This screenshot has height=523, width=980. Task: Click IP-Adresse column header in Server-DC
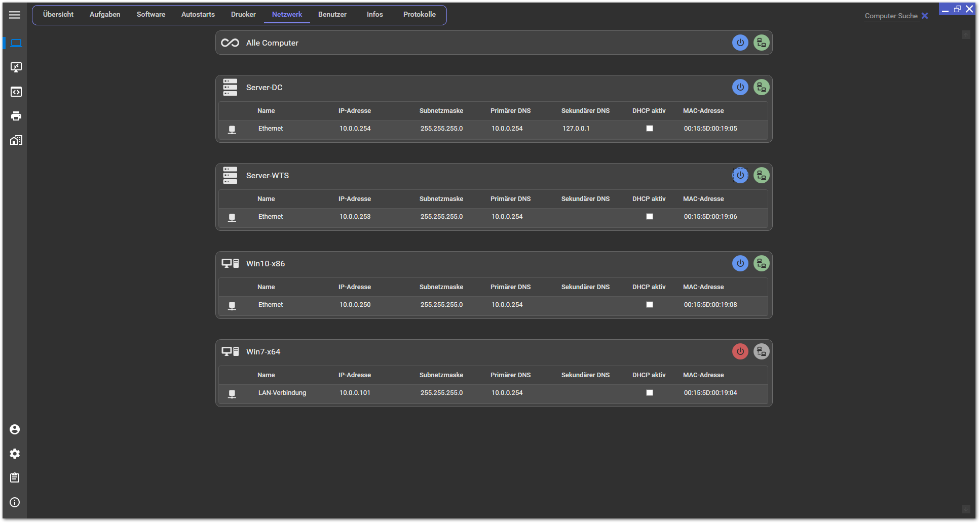click(x=355, y=111)
